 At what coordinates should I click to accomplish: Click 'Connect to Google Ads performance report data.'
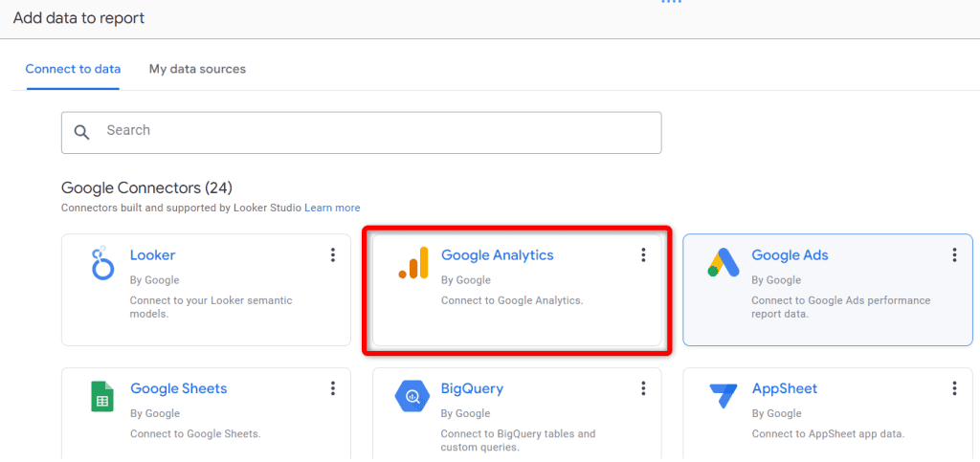coord(841,307)
